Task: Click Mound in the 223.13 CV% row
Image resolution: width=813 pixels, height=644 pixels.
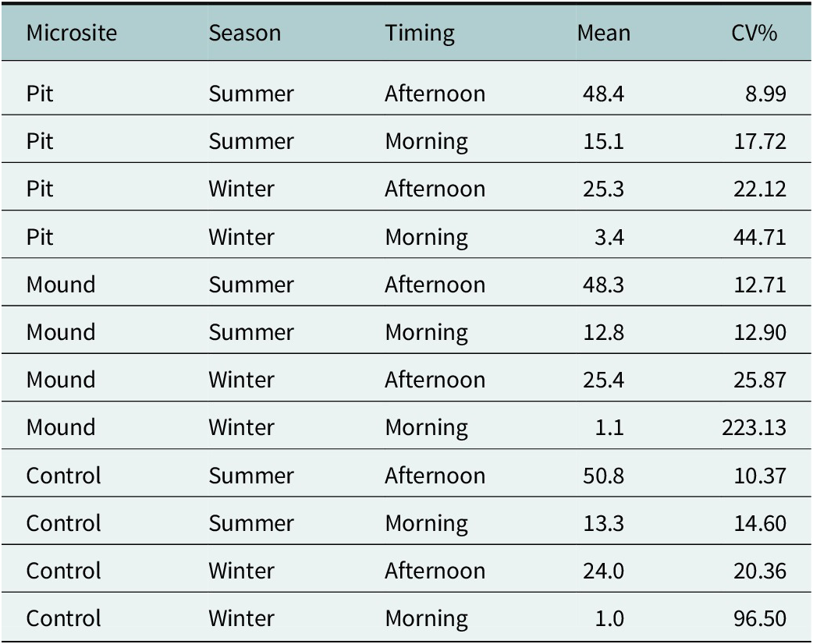Action: pyautogui.click(x=61, y=427)
